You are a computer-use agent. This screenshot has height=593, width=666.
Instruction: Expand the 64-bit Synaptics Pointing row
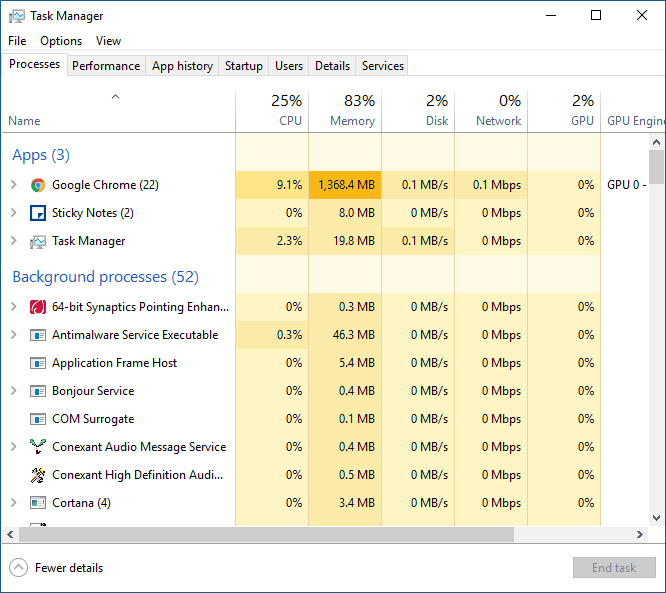click(14, 307)
